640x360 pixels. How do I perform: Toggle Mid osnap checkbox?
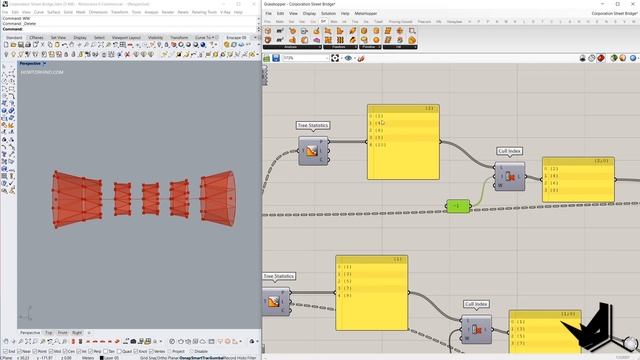[51, 351]
